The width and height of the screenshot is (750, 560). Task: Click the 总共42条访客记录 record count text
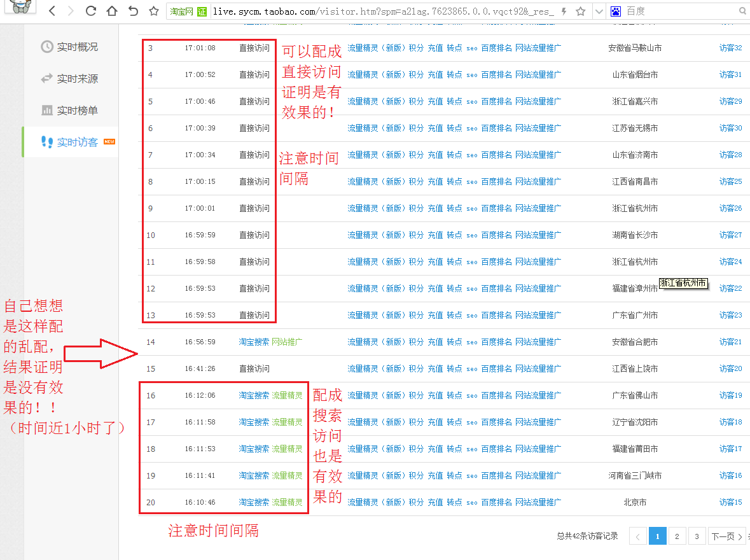[x=587, y=536]
